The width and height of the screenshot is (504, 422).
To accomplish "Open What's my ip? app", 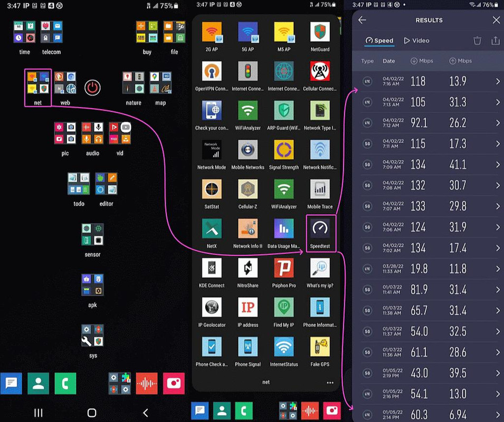I will click(320, 268).
